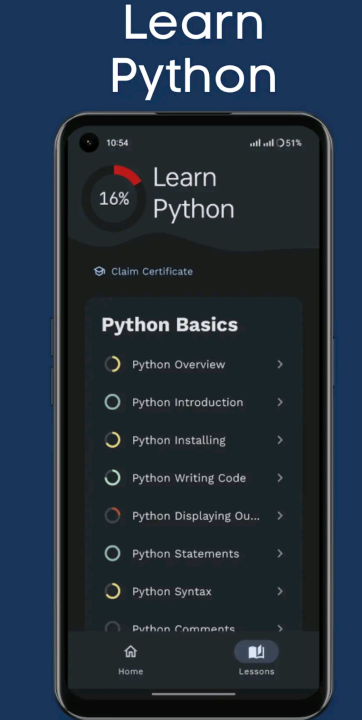Expand Python Writing Code chevron

click(280, 478)
